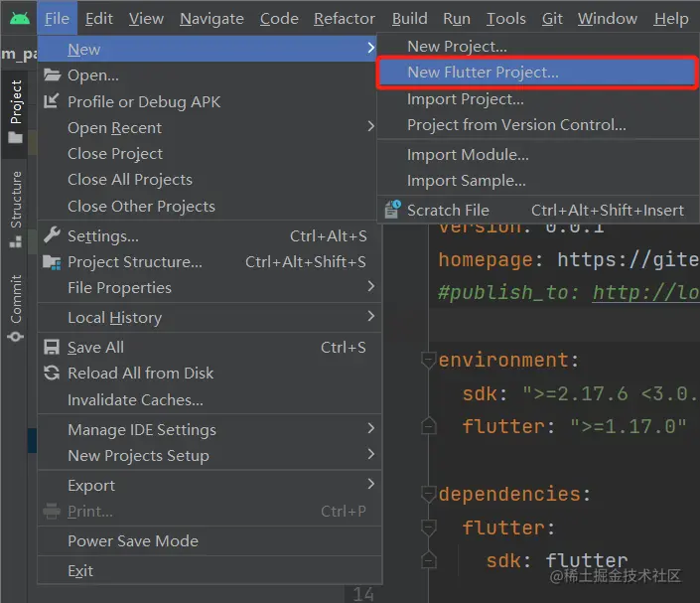The image size is (700, 603).
Task: Open the Tools menu
Action: click(506, 18)
